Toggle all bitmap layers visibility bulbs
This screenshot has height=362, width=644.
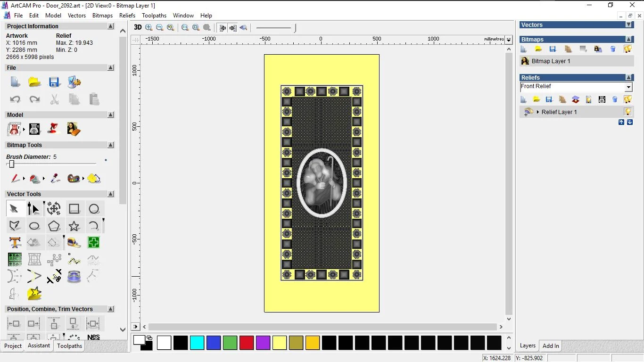[627, 49]
